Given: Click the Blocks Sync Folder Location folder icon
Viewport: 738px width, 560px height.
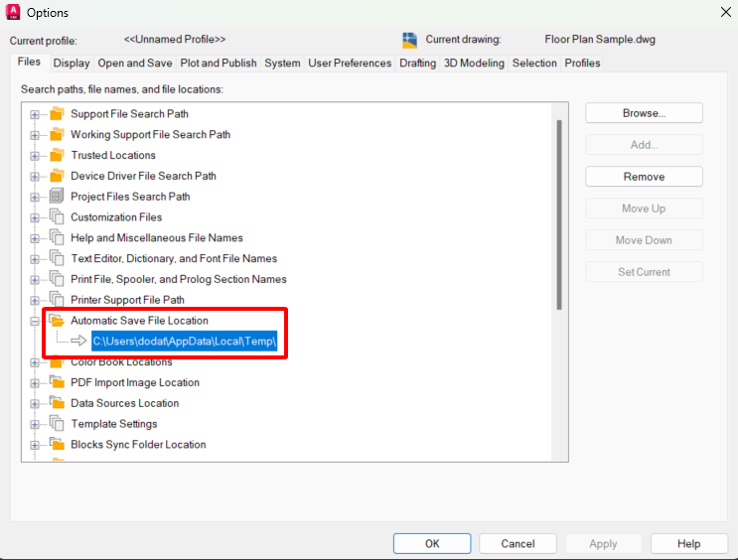Looking at the screenshot, I should point(57,444).
